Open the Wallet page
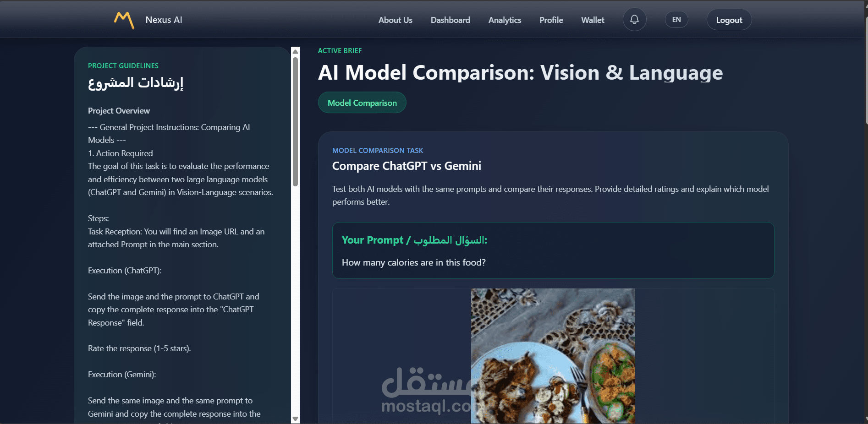Image resolution: width=868 pixels, height=424 pixels. click(x=593, y=20)
